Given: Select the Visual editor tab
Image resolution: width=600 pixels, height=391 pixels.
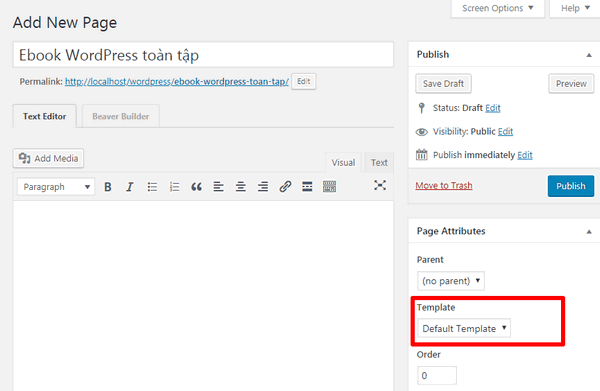Looking at the screenshot, I should [343, 163].
